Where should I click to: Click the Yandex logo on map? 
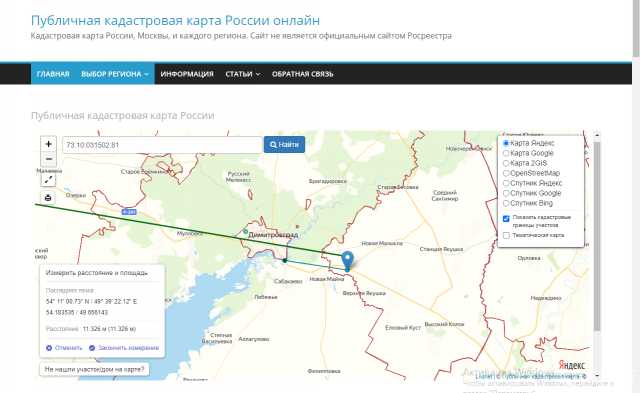tap(571, 365)
